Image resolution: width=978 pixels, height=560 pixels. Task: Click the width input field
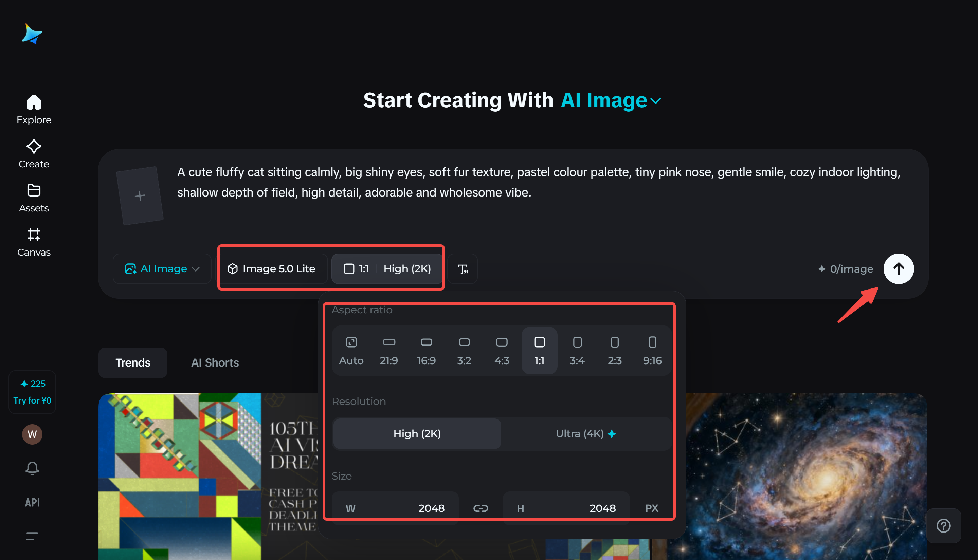pyautogui.click(x=395, y=508)
